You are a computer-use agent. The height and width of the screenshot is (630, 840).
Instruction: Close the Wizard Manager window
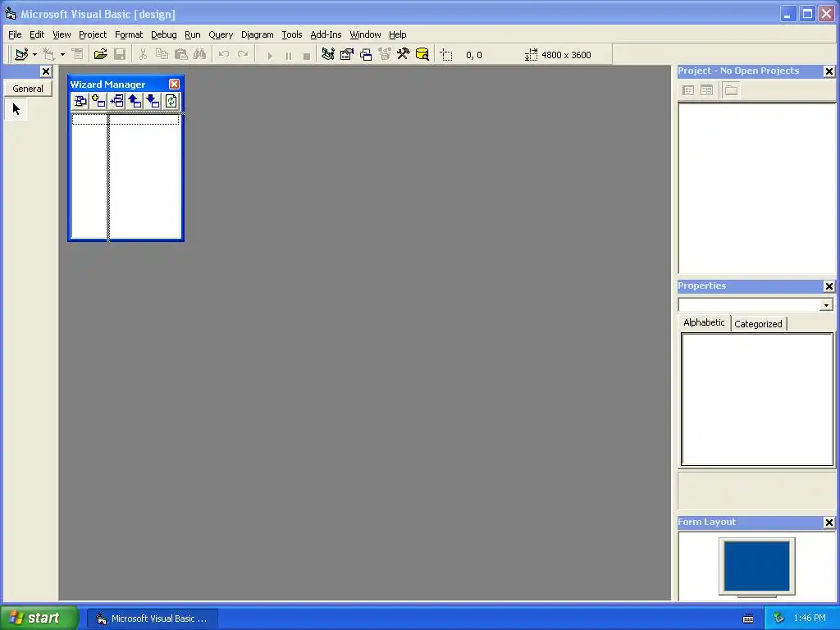tap(175, 84)
